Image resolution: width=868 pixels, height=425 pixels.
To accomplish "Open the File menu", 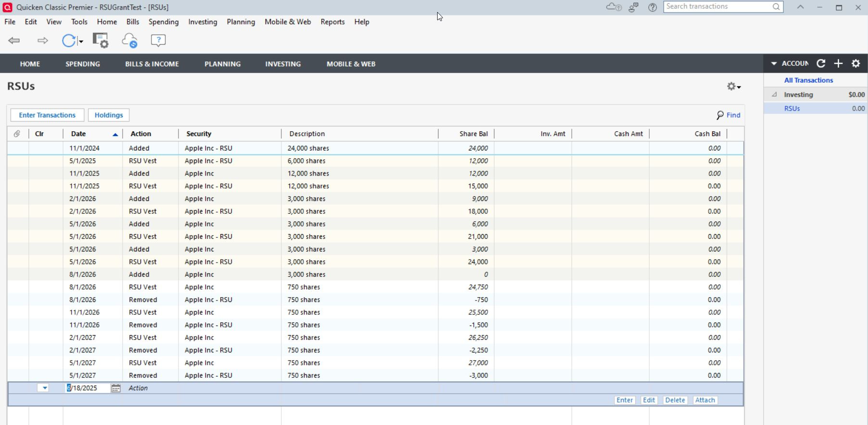I will point(10,22).
